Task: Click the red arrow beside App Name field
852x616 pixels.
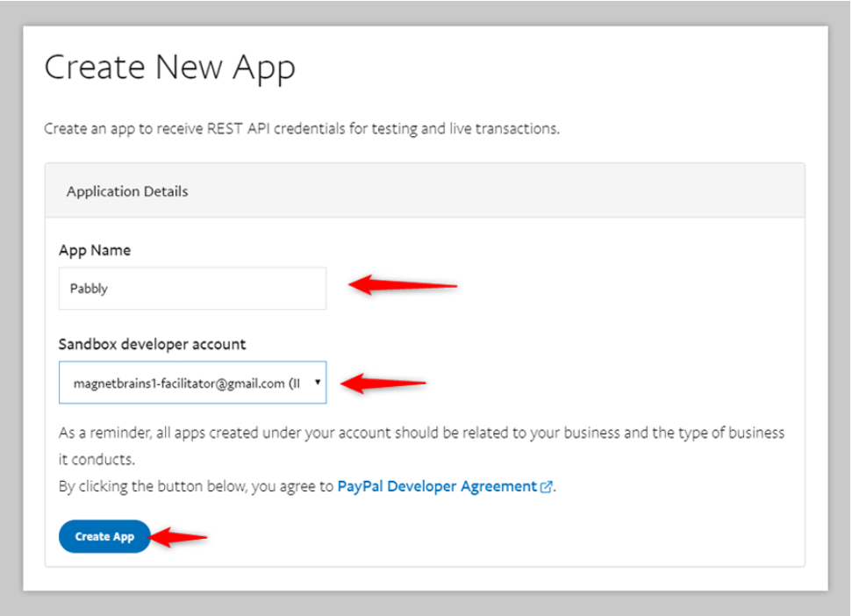Action: (403, 285)
